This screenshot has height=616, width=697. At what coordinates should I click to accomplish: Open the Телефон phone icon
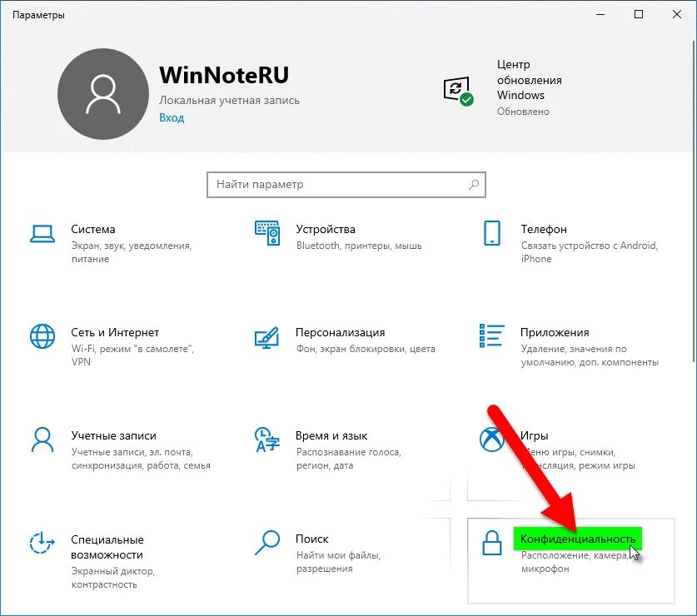(x=492, y=233)
